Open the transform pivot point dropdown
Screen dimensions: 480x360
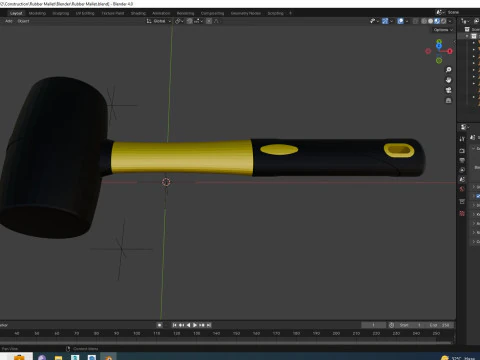[179, 21]
